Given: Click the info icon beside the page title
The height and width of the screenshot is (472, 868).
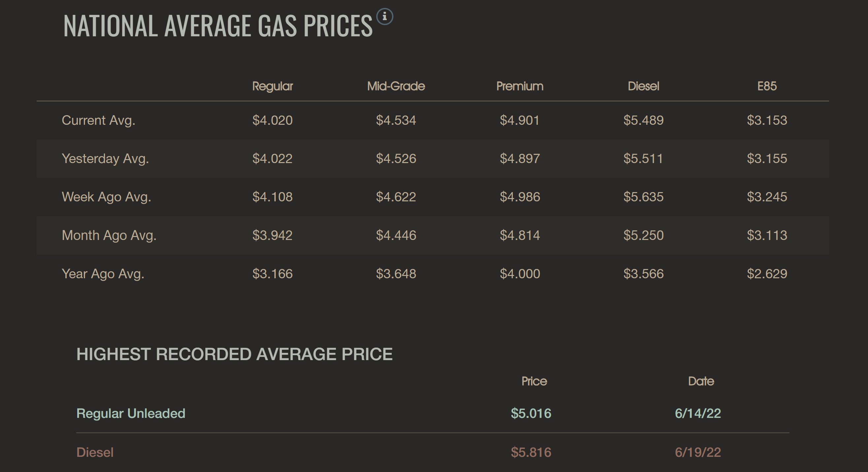Looking at the screenshot, I should (x=384, y=17).
